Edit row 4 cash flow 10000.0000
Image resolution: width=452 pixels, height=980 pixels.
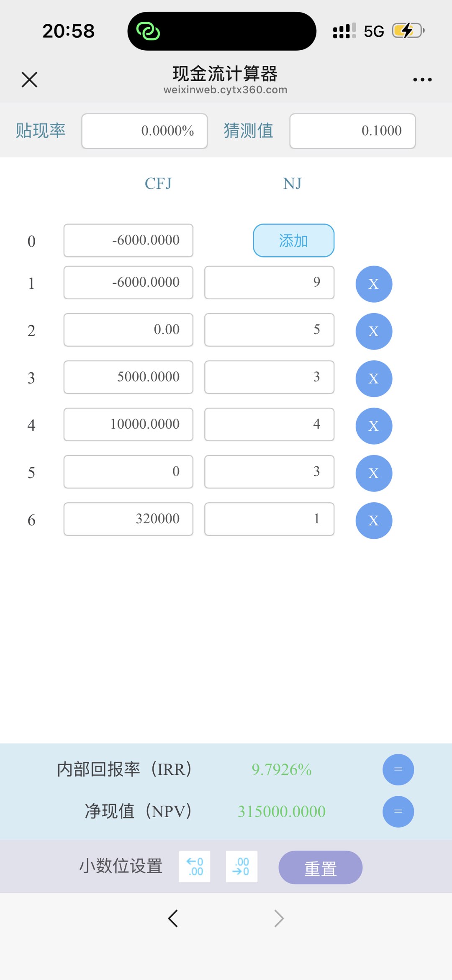(x=128, y=424)
